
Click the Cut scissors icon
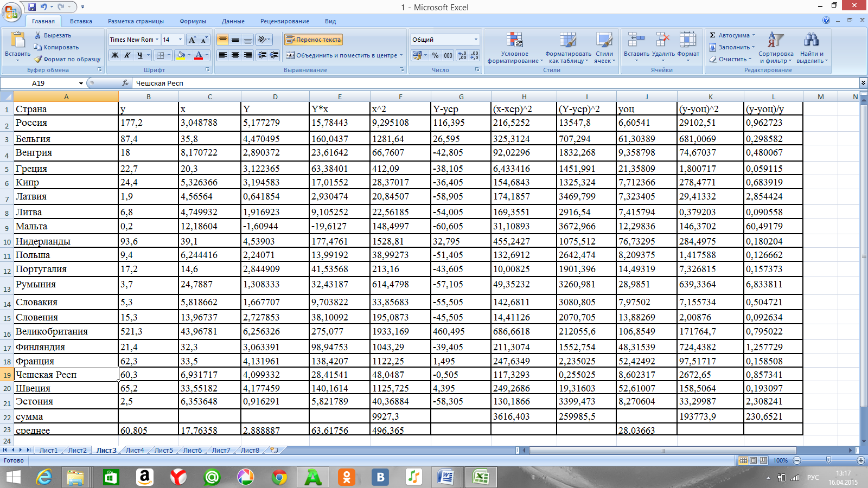38,35
